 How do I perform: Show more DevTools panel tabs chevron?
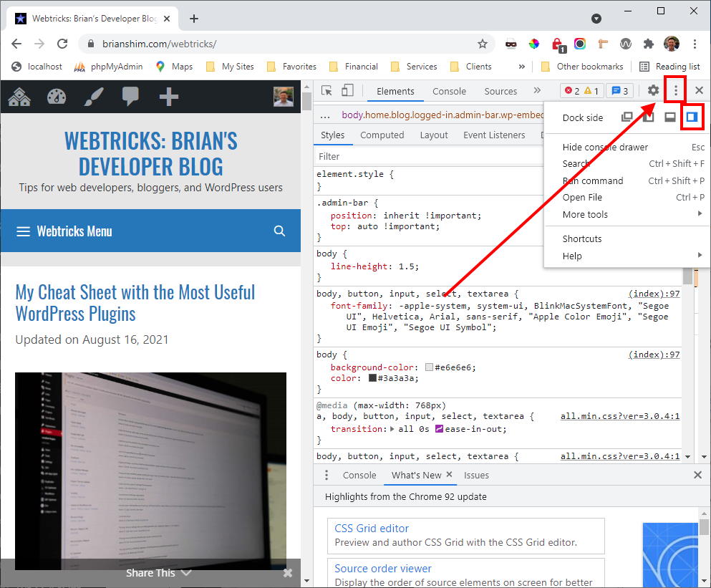pyautogui.click(x=537, y=91)
